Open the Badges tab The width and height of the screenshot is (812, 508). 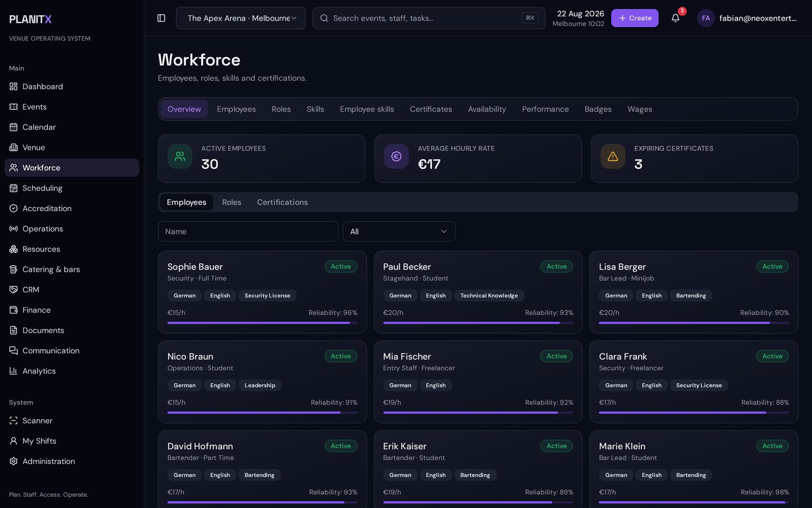(x=598, y=109)
